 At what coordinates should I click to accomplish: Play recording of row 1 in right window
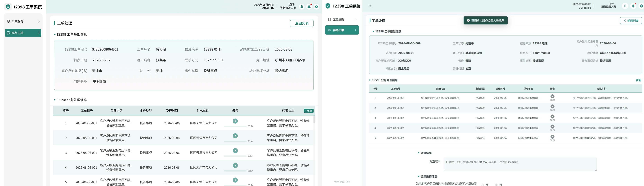click(x=552, y=96)
